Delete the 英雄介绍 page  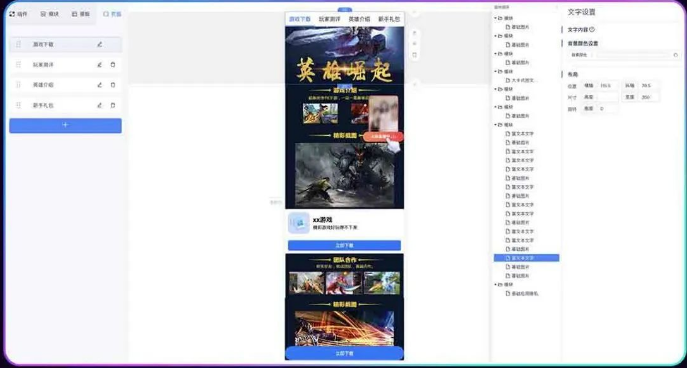tap(113, 85)
